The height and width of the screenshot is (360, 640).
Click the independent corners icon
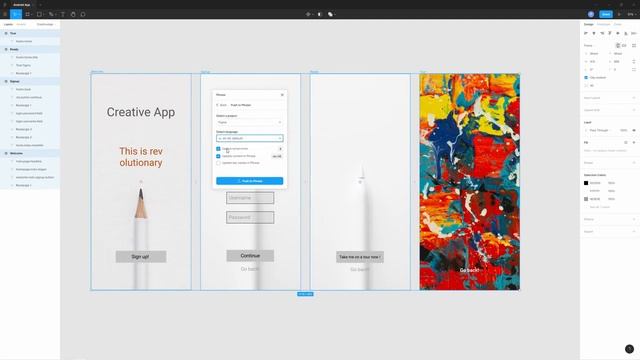pos(634,70)
